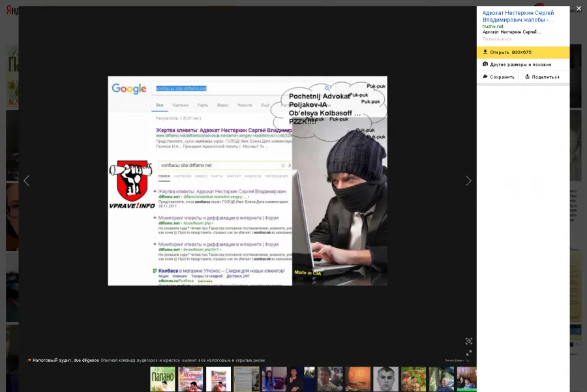Open the soldier circled in red thumbnail
587x392 pixels.
click(414, 379)
